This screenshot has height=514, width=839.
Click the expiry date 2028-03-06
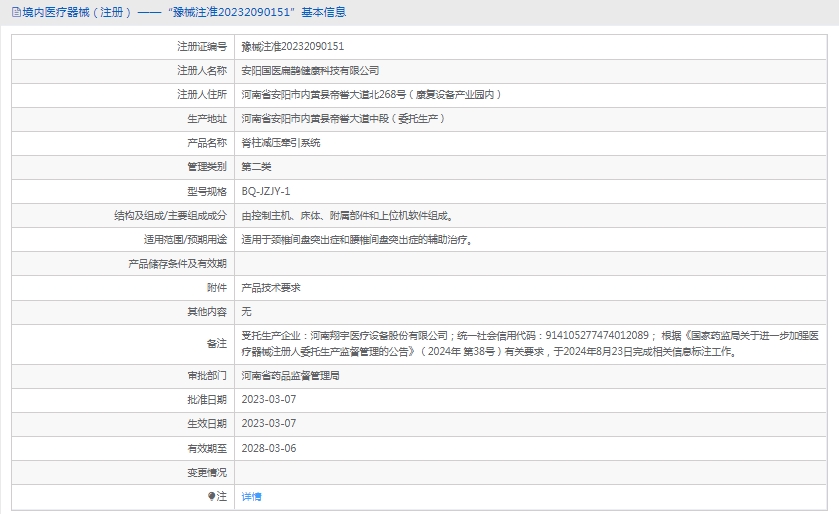click(269, 447)
